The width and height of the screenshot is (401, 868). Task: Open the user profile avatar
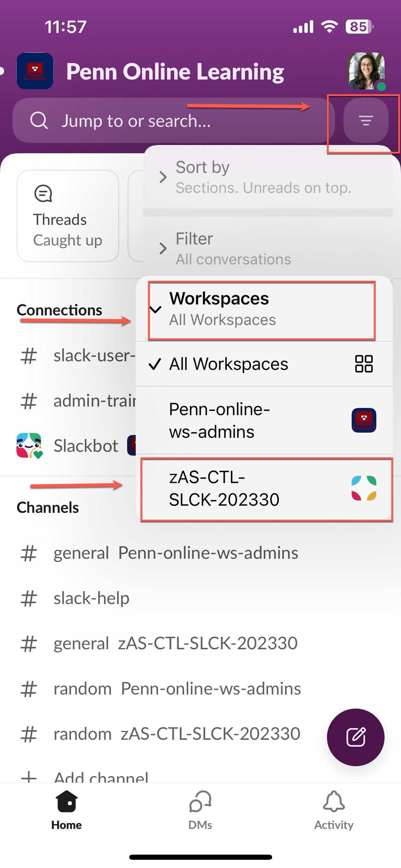(366, 71)
